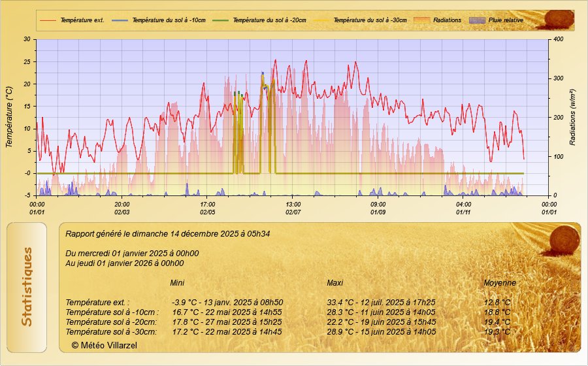This screenshot has width=588, height=366.
Task: Click the blue soil -10cm legend line
Action: [x=120, y=20]
